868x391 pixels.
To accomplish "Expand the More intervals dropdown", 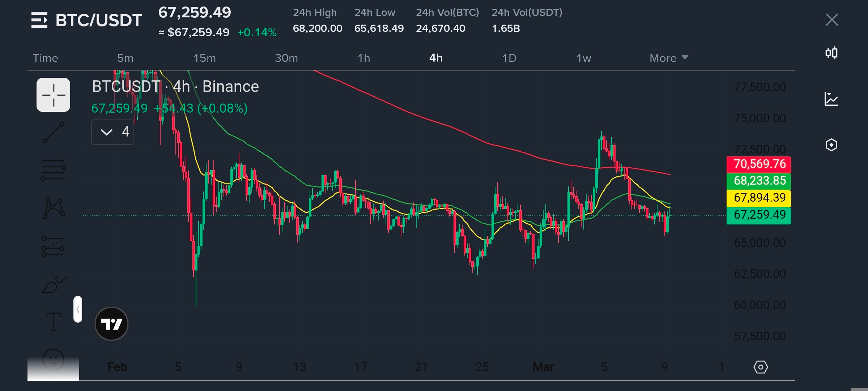I will tap(668, 58).
